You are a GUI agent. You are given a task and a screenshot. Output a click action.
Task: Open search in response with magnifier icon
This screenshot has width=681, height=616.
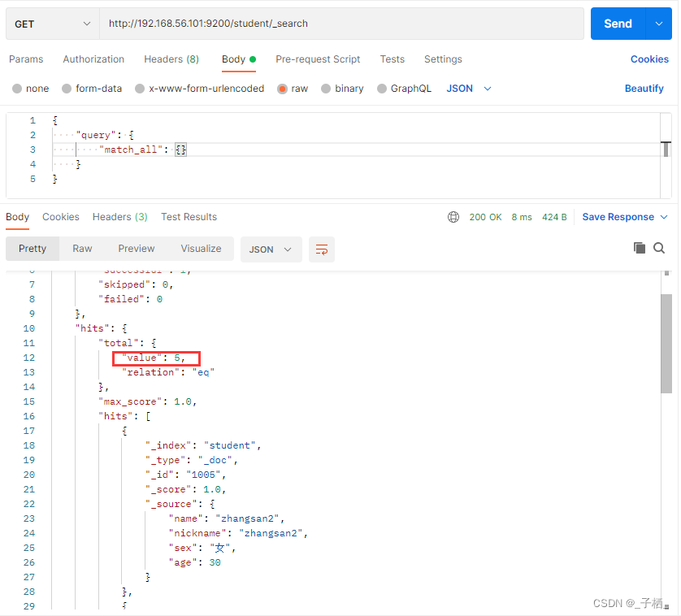(659, 248)
